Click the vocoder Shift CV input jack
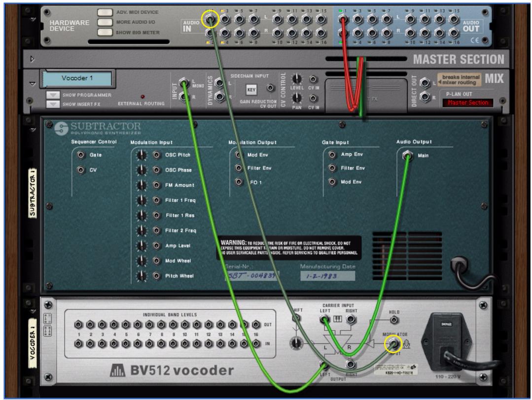Image resolution: width=532 pixels, height=400 pixels. [296, 318]
